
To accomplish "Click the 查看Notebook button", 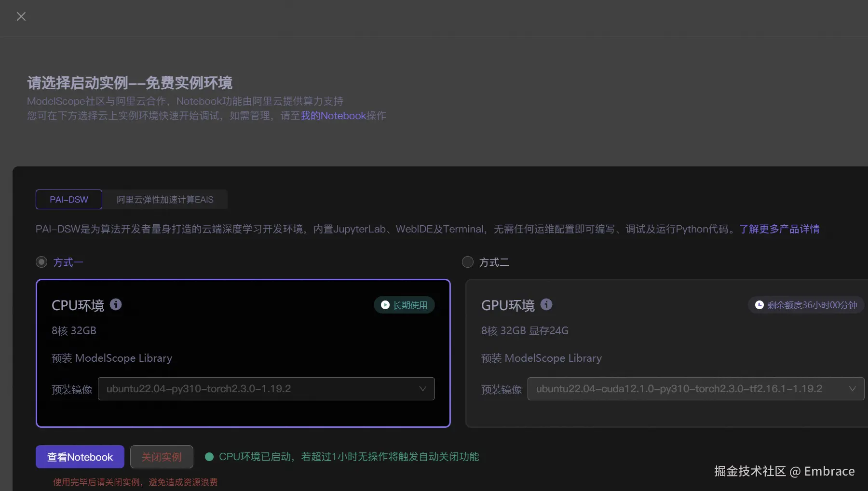I will (80, 457).
